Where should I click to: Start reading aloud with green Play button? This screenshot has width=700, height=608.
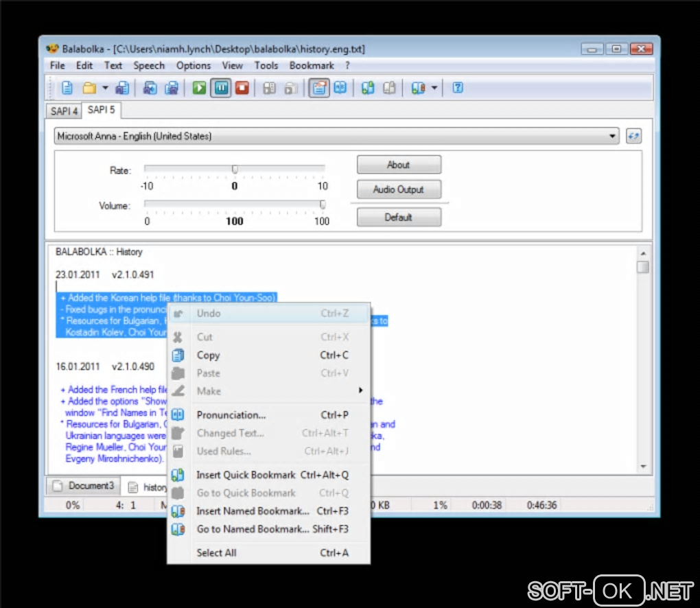click(199, 88)
